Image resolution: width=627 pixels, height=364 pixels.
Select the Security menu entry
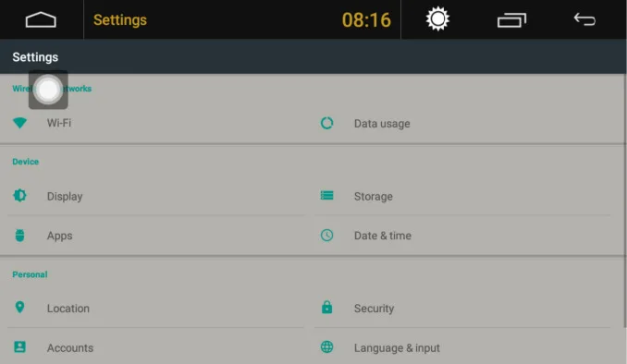point(462,308)
